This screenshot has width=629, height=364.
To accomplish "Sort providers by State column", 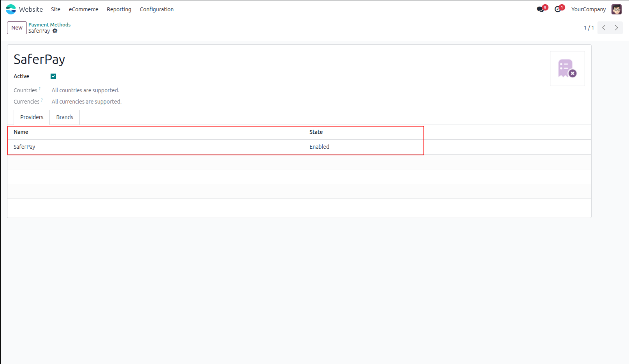I will point(316,132).
